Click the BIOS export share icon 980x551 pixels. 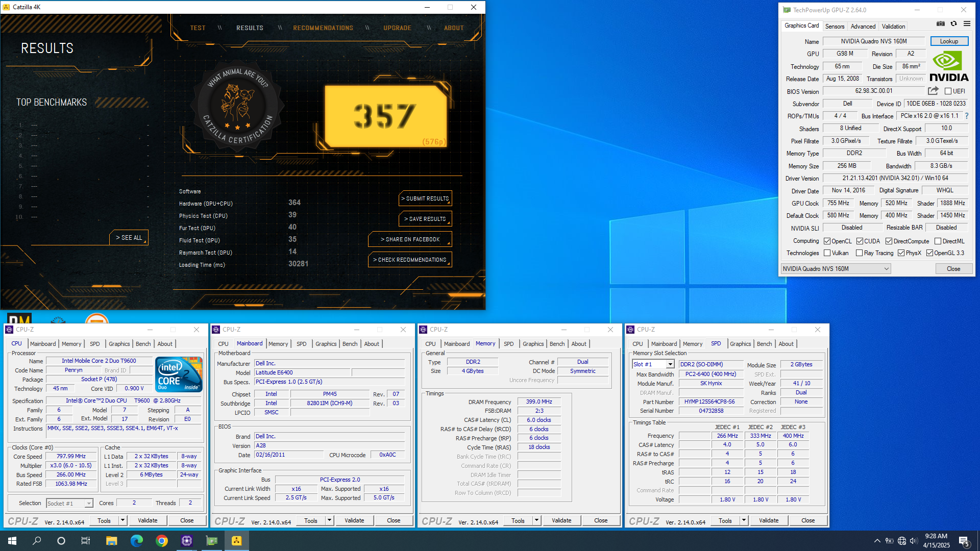point(933,91)
